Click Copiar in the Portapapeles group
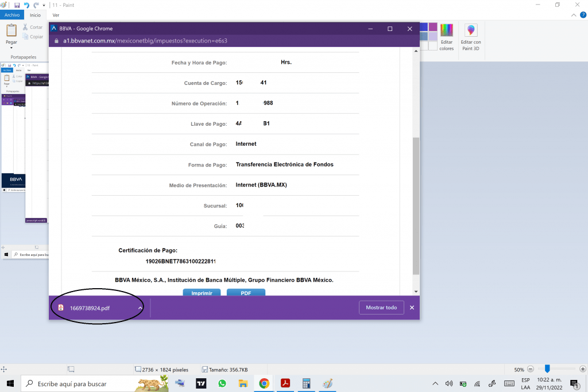 click(x=33, y=37)
